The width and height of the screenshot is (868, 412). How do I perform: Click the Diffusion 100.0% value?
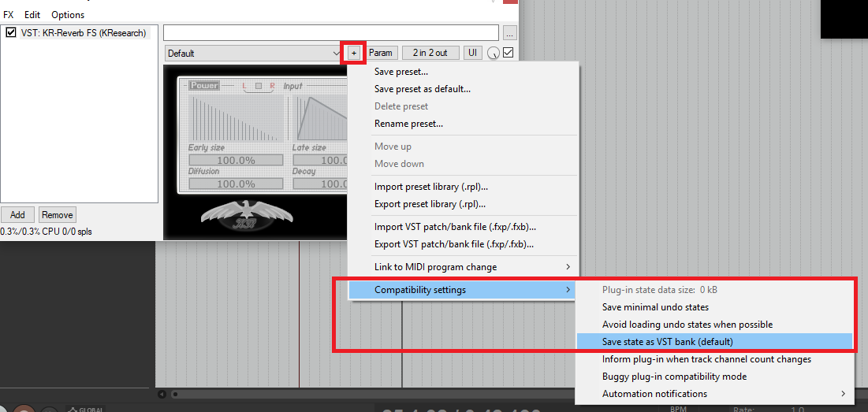click(236, 184)
